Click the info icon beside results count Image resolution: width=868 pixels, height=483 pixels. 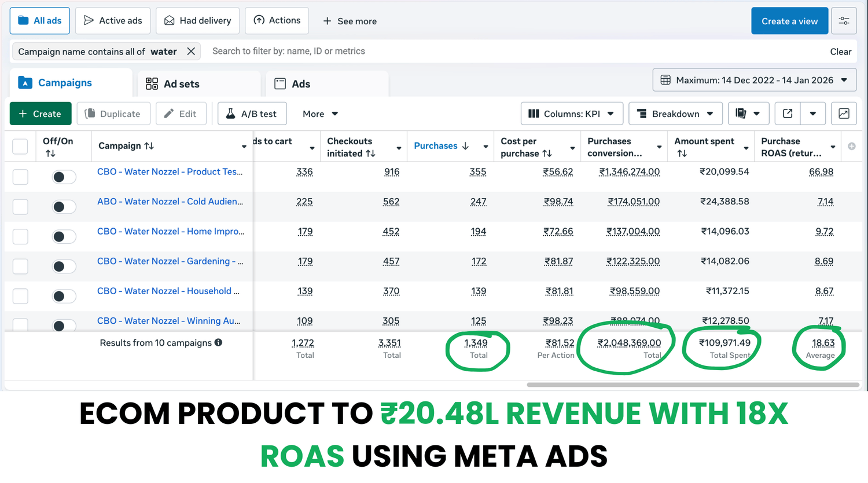218,342
